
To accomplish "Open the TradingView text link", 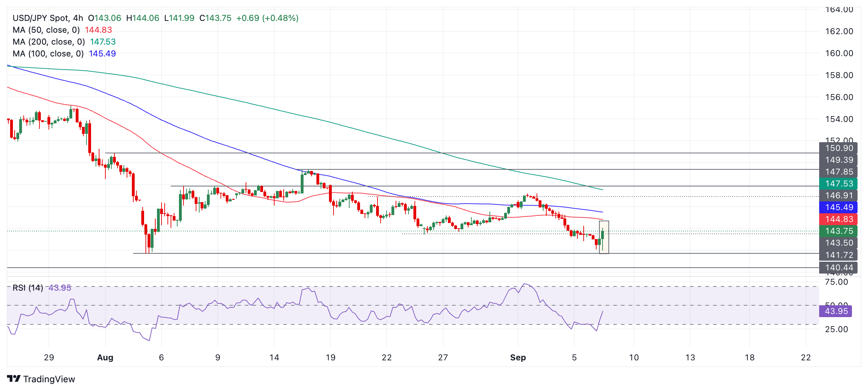I will 49,379.
